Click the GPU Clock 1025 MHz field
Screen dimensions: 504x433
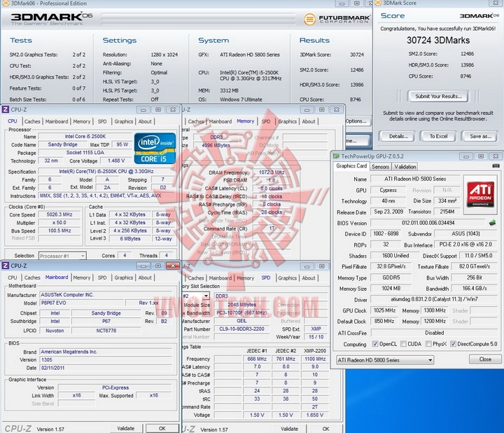tap(384, 311)
